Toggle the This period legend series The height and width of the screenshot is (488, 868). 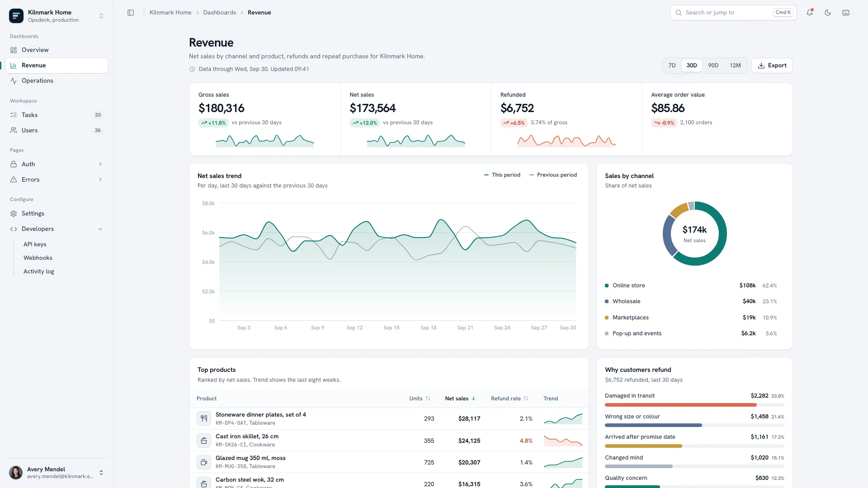(502, 175)
